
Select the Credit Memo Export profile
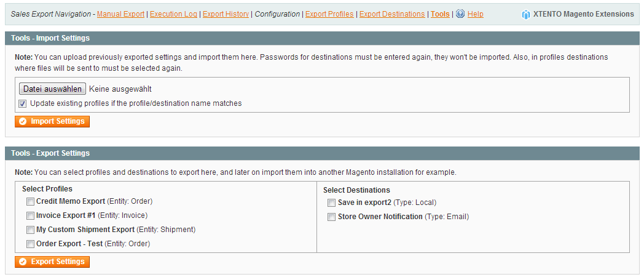coord(30,201)
